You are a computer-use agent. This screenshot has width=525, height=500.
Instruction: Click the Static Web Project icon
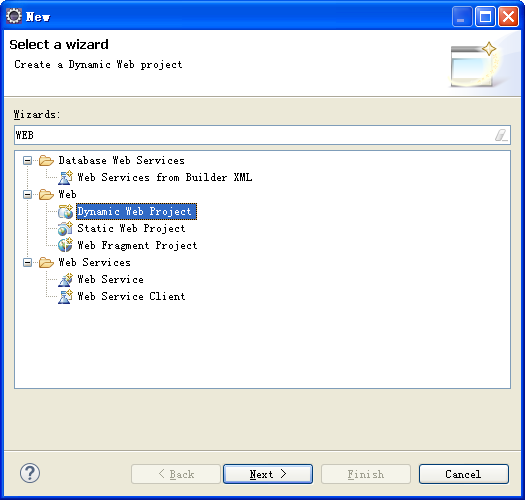coord(65,228)
